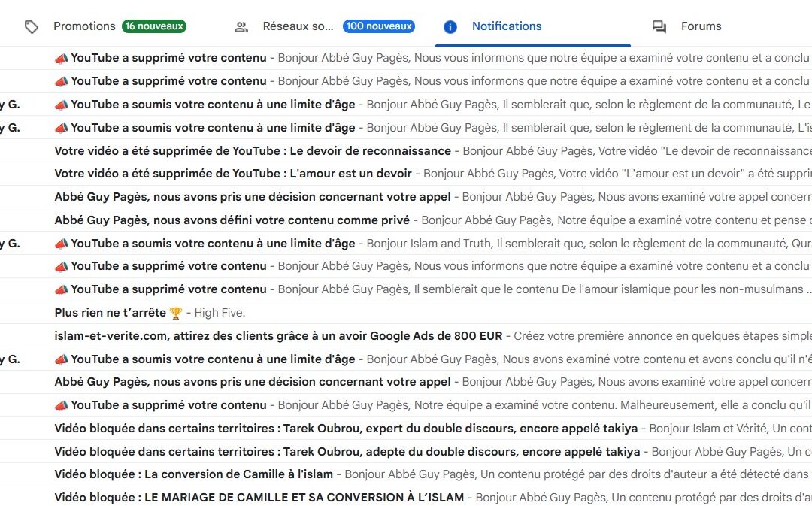
Task: Click the 100 nouveaux blue badge
Action: pyautogui.click(x=378, y=26)
